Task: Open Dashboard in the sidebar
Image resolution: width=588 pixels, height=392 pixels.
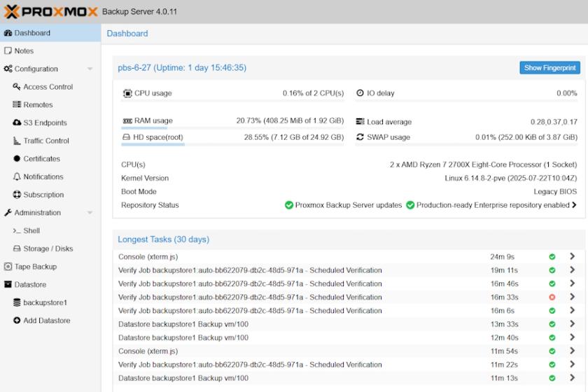Action: click(x=50, y=33)
